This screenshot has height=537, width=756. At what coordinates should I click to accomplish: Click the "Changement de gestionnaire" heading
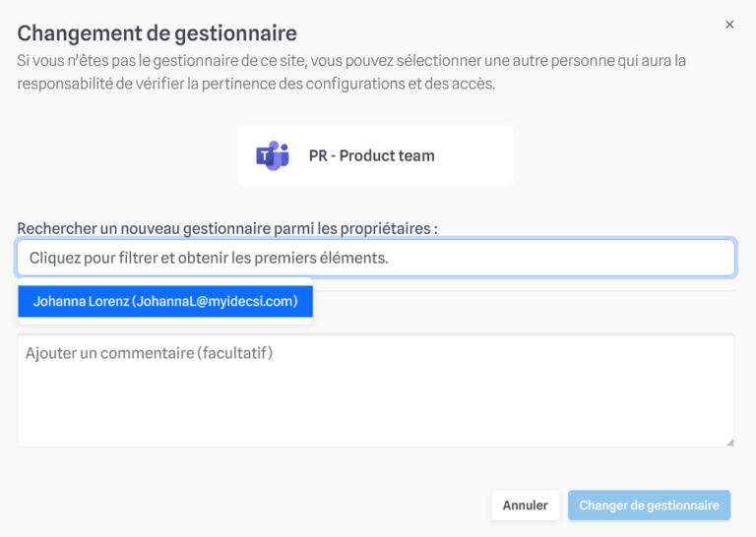pos(157,33)
